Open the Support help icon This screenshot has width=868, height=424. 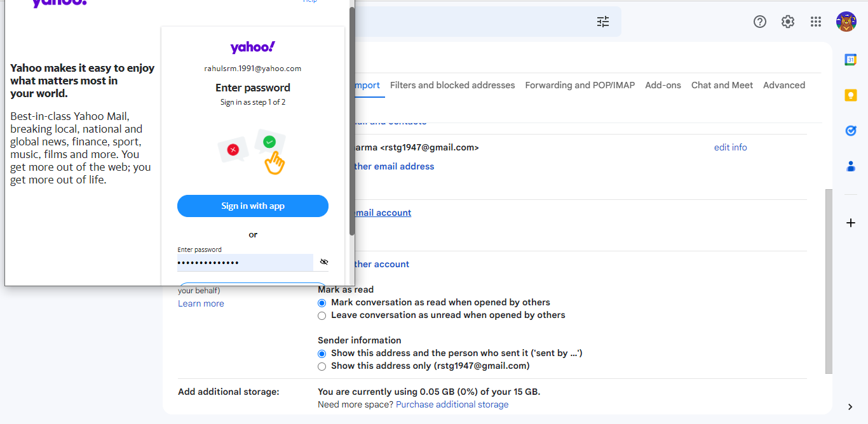pos(760,22)
